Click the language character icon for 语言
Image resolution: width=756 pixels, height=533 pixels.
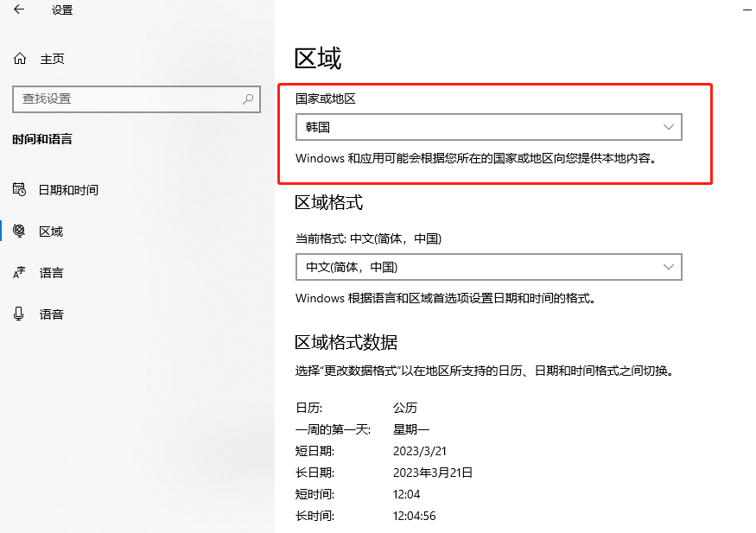coord(19,273)
